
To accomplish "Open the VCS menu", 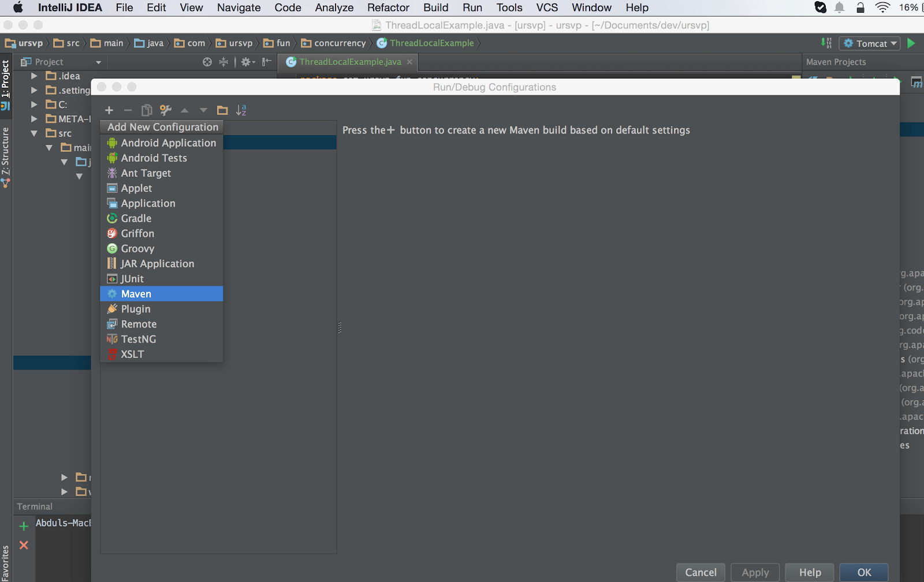I will point(547,8).
